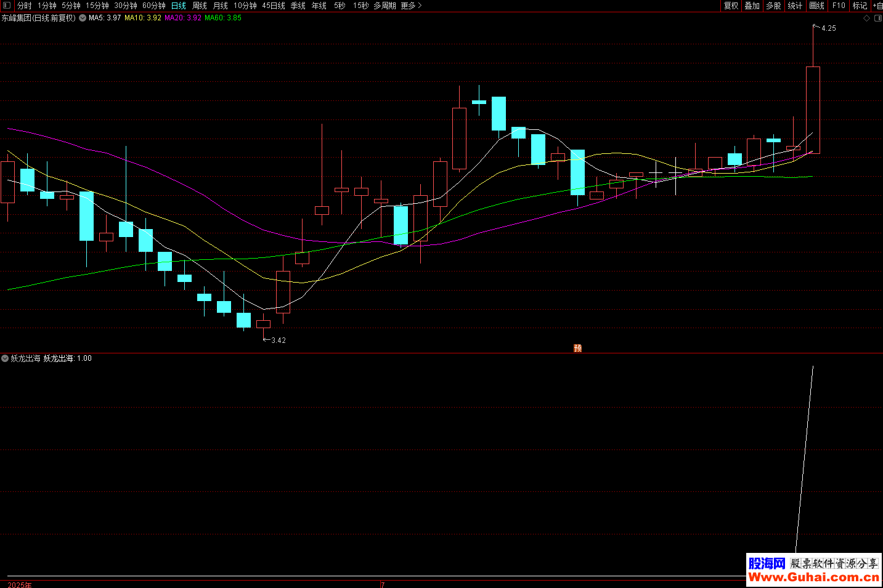883x588 pixels.
Task: Click the 复权 adjustment button
Action: (731, 6)
